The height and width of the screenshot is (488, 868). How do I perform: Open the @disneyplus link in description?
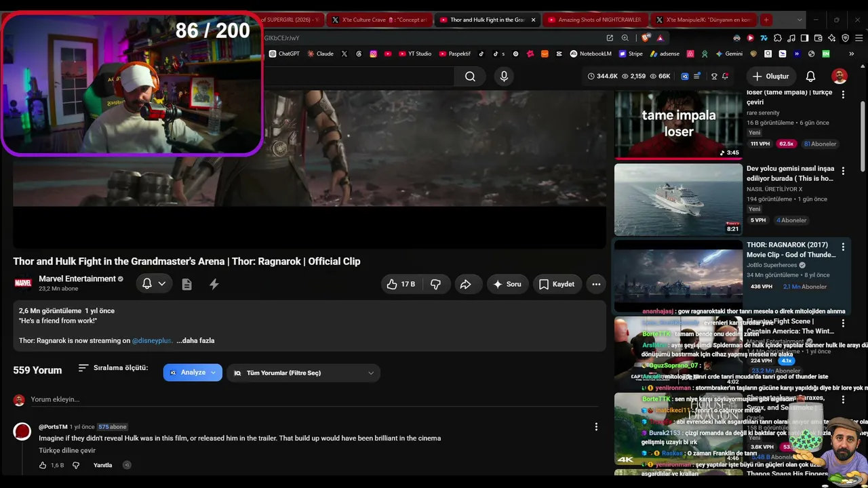pos(152,340)
